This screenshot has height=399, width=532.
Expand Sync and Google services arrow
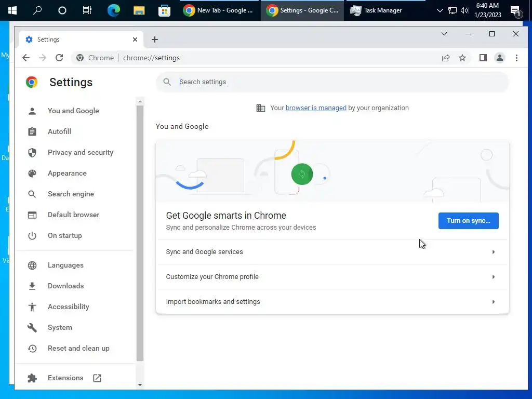(494, 252)
